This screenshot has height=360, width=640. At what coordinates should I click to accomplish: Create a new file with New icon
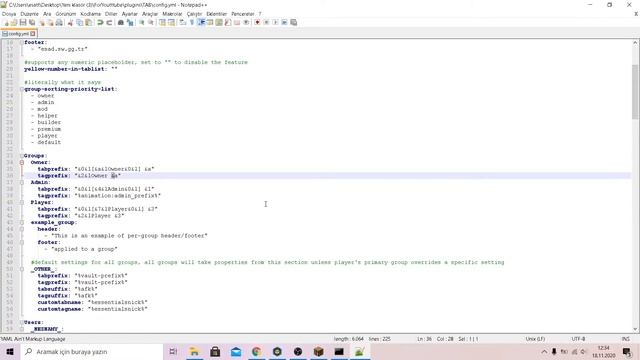(6, 22)
